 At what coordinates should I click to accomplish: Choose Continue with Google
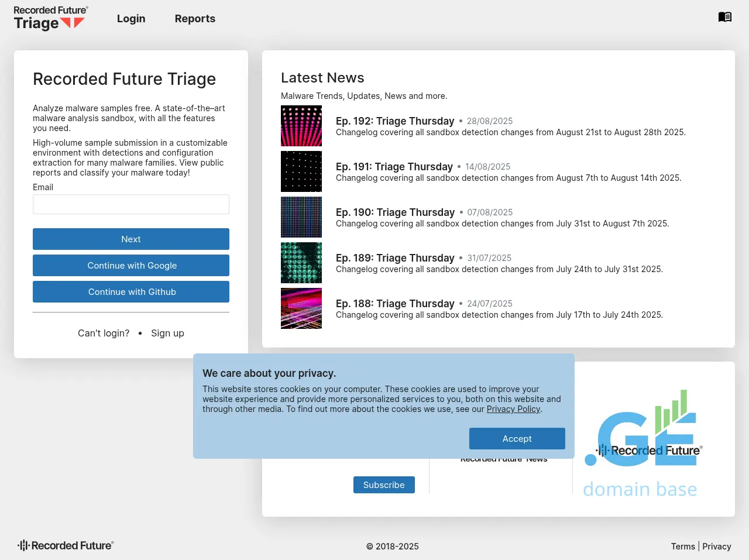(x=131, y=266)
